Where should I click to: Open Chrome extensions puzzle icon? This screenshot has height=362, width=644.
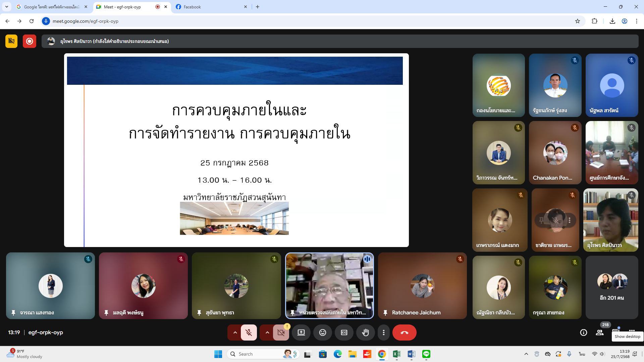[x=594, y=21]
